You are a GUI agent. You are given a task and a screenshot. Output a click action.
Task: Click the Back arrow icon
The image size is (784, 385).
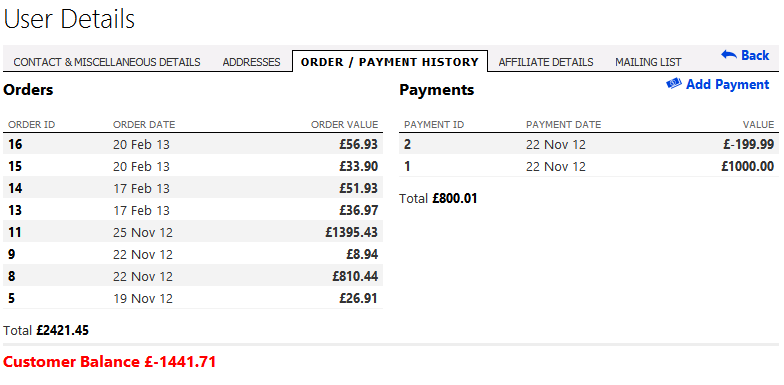728,55
